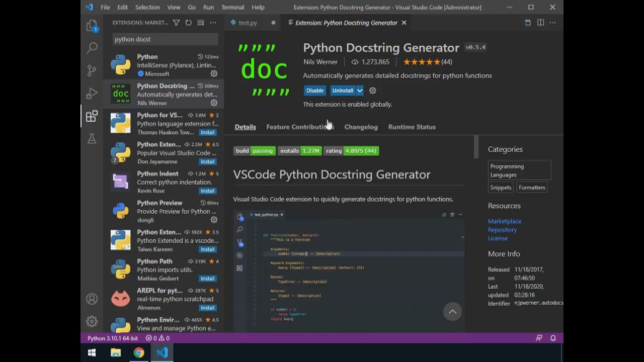Filter extensions using the funnel icon
This screenshot has height=362, width=644.
[x=176, y=23]
